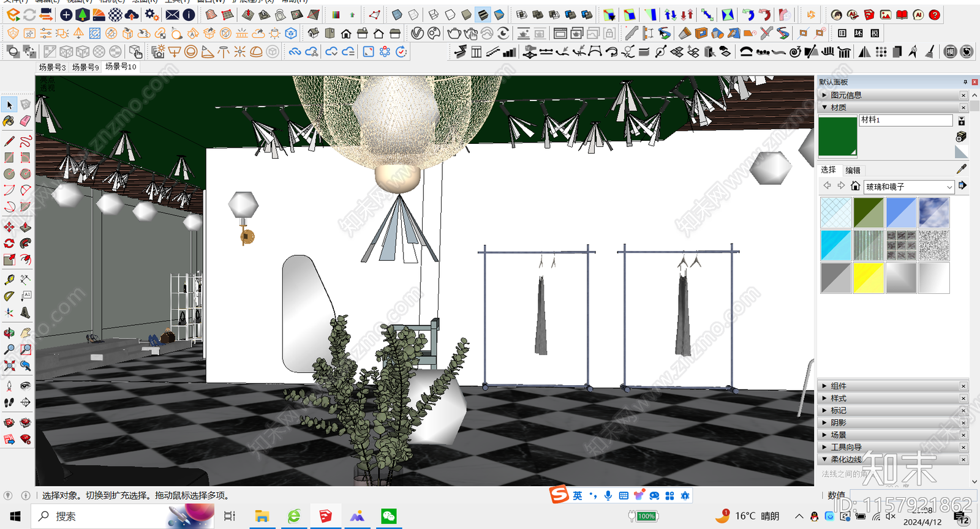Viewport: 980px width, 529px height.
Task: Select the Offset tool
Action: [x=25, y=260]
